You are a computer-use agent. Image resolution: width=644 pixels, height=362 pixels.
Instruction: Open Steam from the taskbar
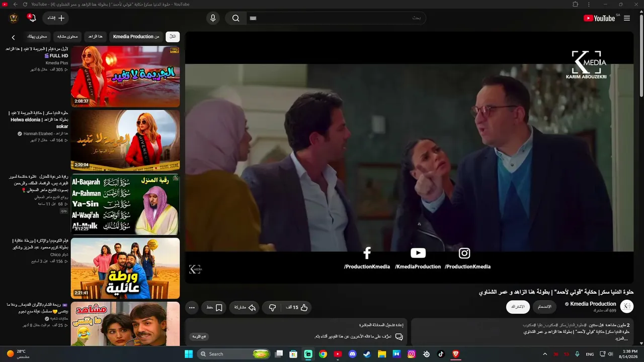pos(367,354)
